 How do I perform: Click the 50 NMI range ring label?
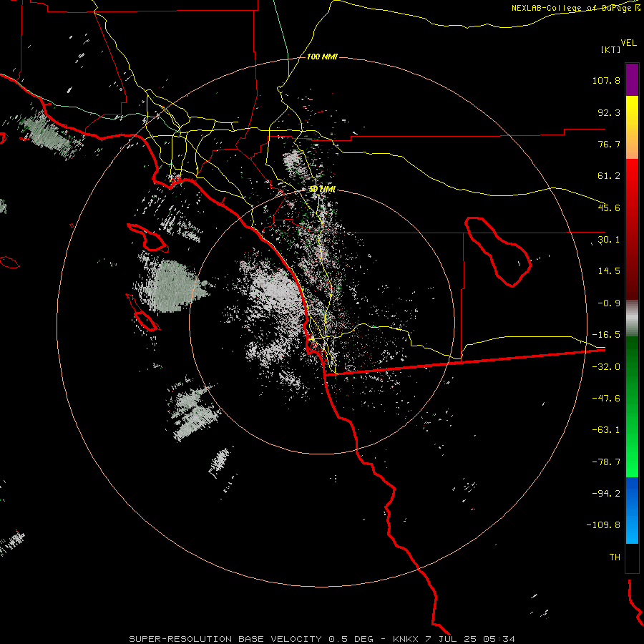(x=322, y=190)
